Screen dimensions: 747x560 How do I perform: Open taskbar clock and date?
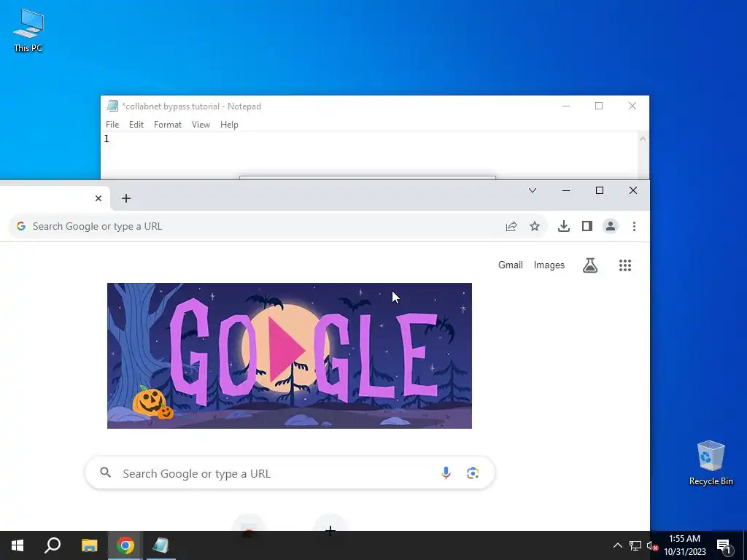(684, 545)
